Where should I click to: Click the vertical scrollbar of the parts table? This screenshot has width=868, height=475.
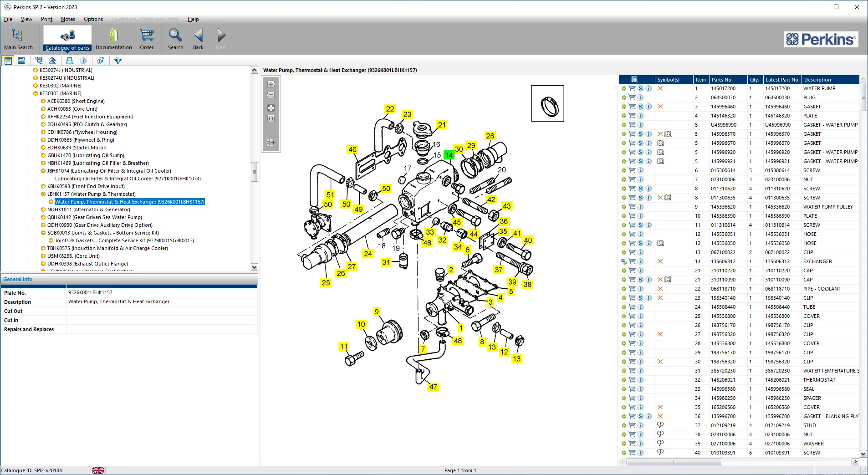coord(863,266)
